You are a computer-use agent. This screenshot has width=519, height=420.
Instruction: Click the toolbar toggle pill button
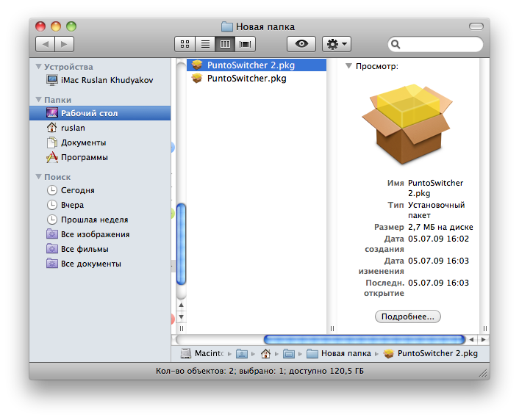click(x=476, y=26)
